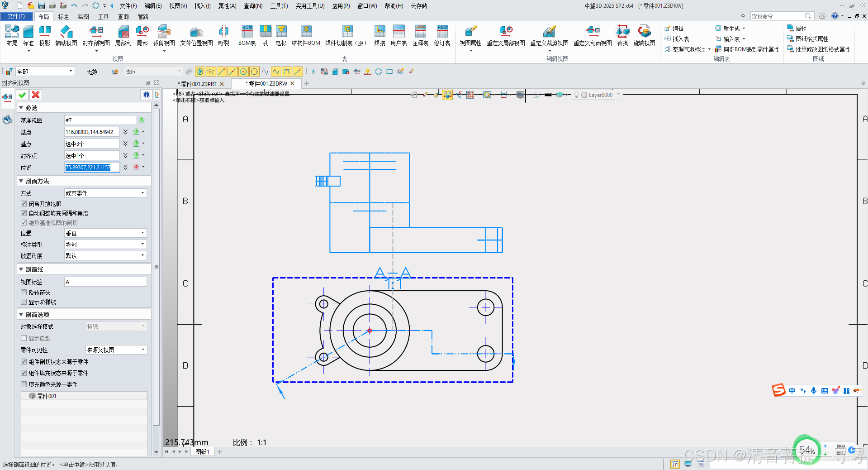Insert a 孔 hole table
Screen dimensions: 868x470
click(x=266, y=35)
